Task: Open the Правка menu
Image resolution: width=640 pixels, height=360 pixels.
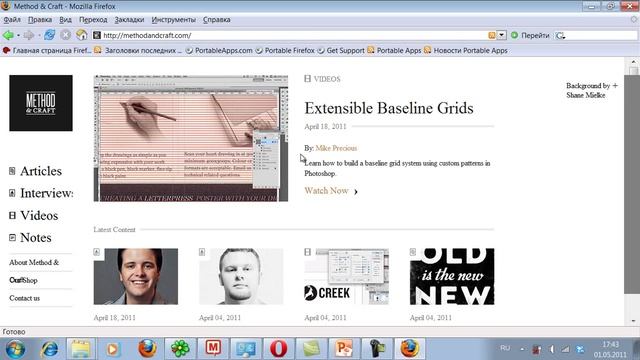Action: [40, 20]
